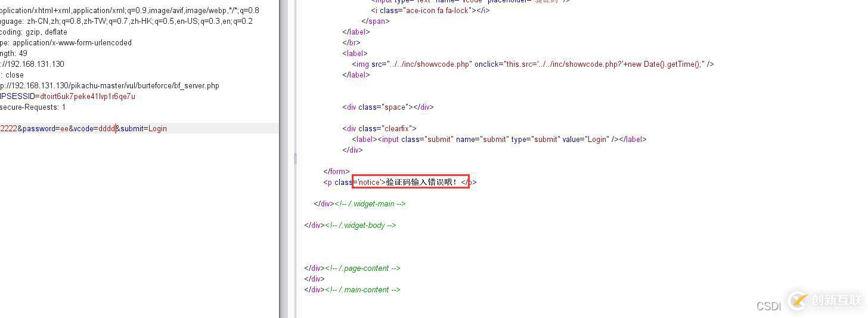Click the closing </form> tag
Image resolution: width=868 pixels, height=318 pixels.
(x=336, y=172)
